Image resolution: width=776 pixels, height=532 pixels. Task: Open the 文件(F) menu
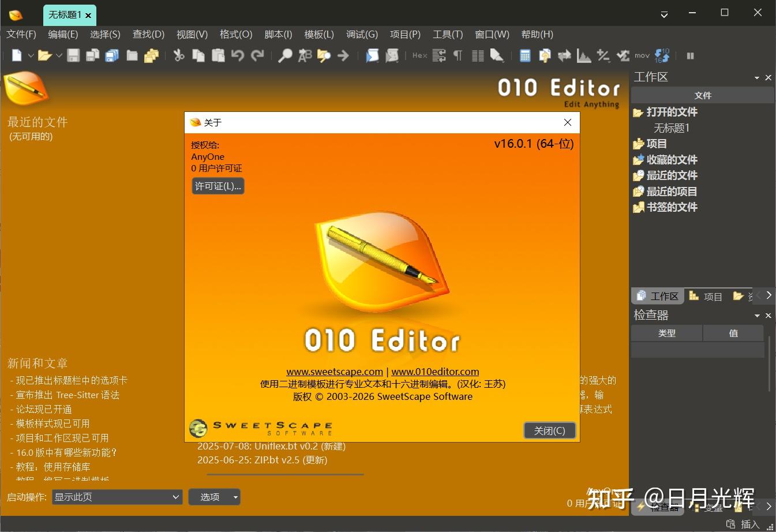click(21, 34)
